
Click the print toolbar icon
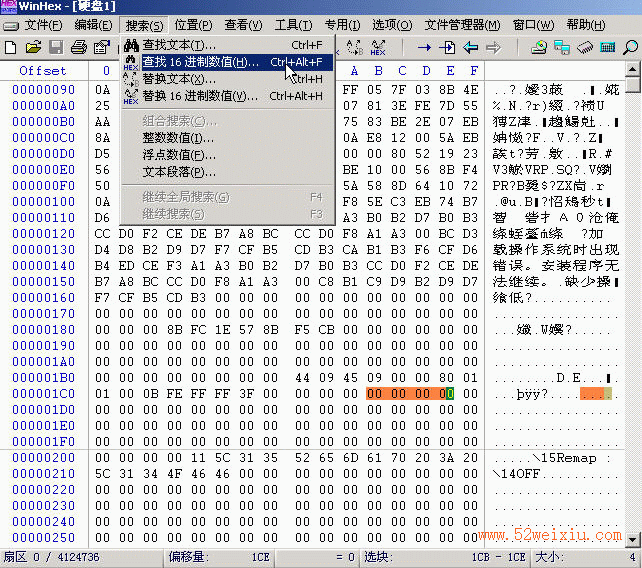[x=79, y=48]
